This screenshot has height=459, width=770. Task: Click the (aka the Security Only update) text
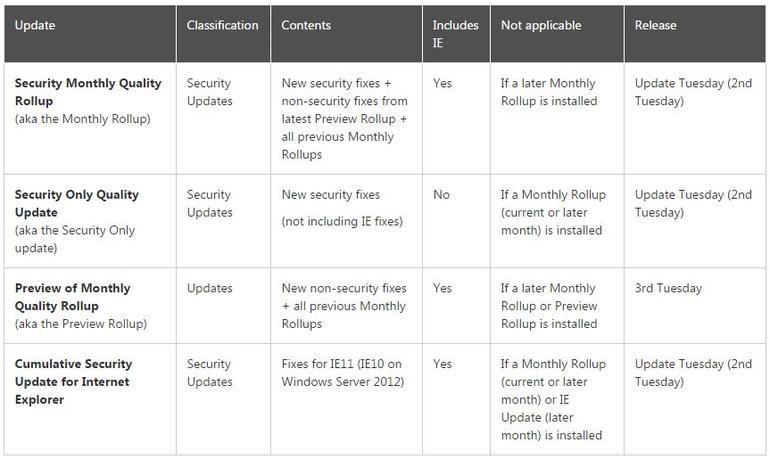[x=75, y=239]
